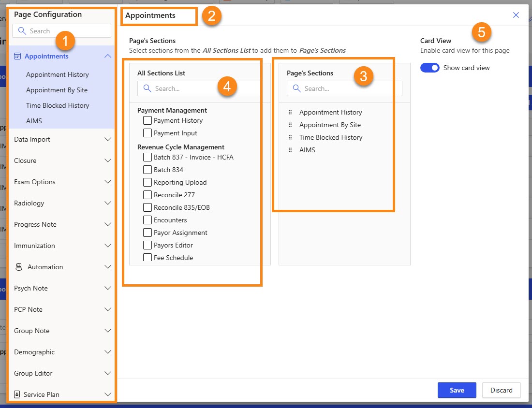Click the Automation robot icon
Image resolution: width=532 pixels, height=408 pixels.
19,267
